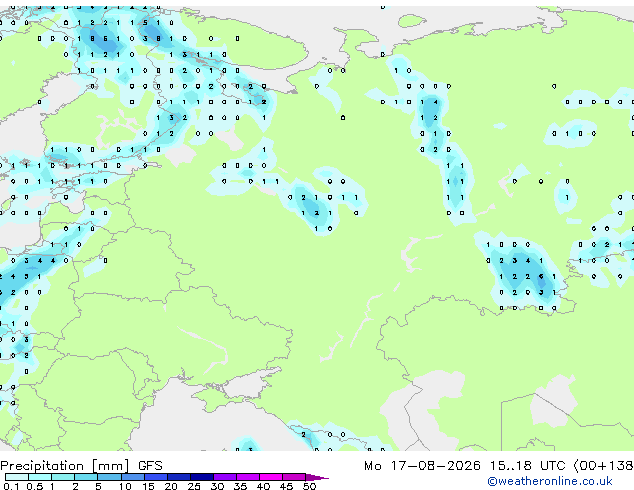Click the '45' legend scale label
Screen dimensions: 634x490
[286, 486]
